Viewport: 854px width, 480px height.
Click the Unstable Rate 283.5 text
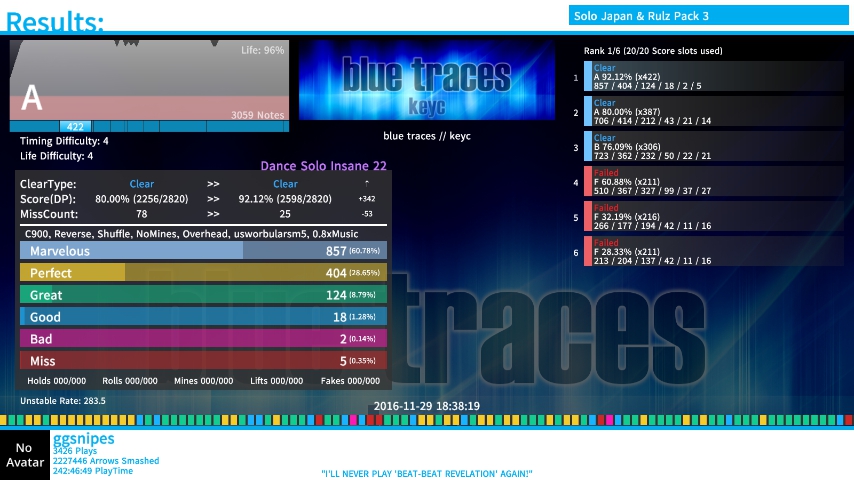click(63, 401)
